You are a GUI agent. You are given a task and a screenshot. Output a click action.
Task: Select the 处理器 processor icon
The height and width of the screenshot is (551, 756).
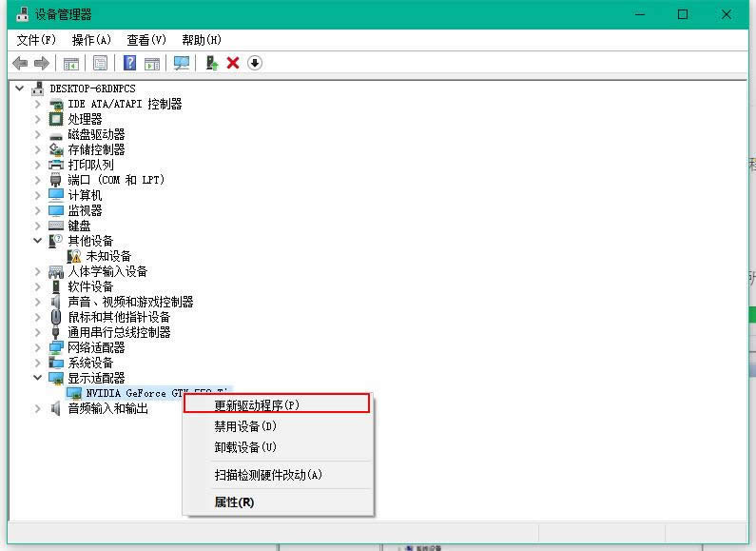56,119
